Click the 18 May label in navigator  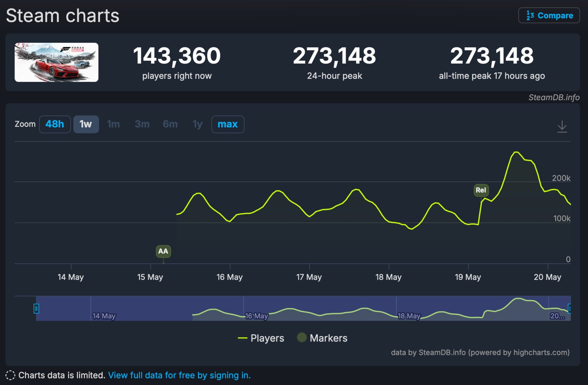[409, 316]
